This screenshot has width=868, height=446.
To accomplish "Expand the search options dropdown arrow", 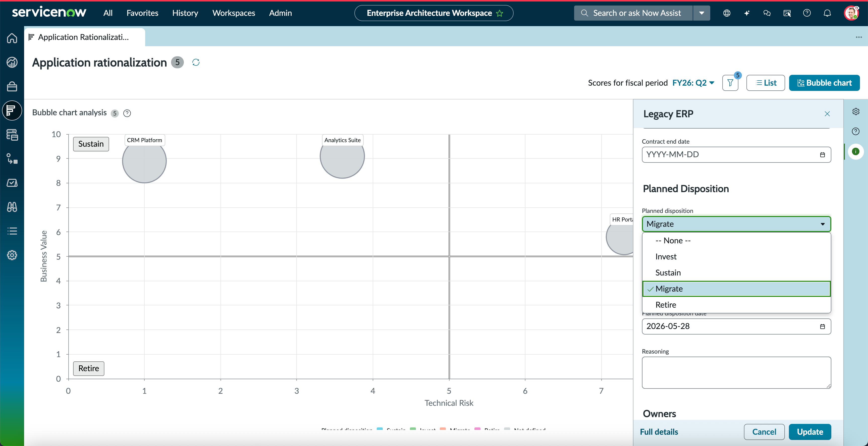I will pos(701,13).
